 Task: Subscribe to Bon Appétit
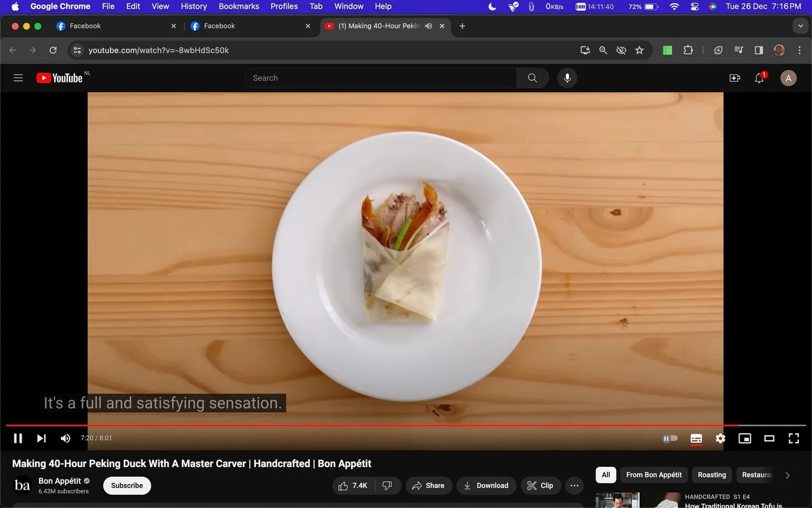click(127, 485)
